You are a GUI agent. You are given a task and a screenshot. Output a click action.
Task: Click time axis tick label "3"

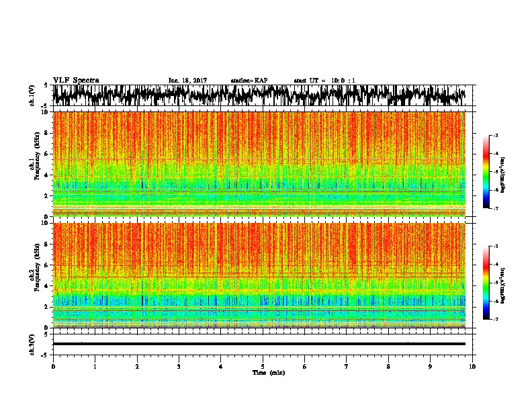click(179, 367)
